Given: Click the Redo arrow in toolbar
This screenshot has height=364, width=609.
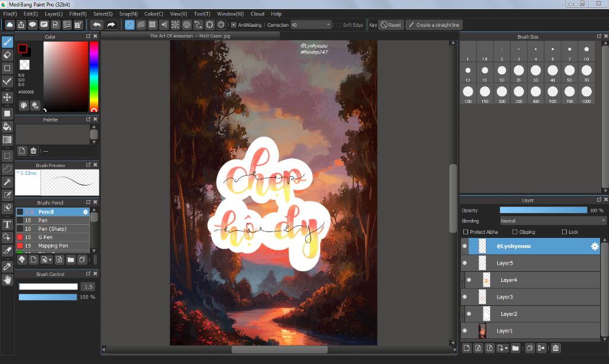Looking at the screenshot, I should coord(111,25).
